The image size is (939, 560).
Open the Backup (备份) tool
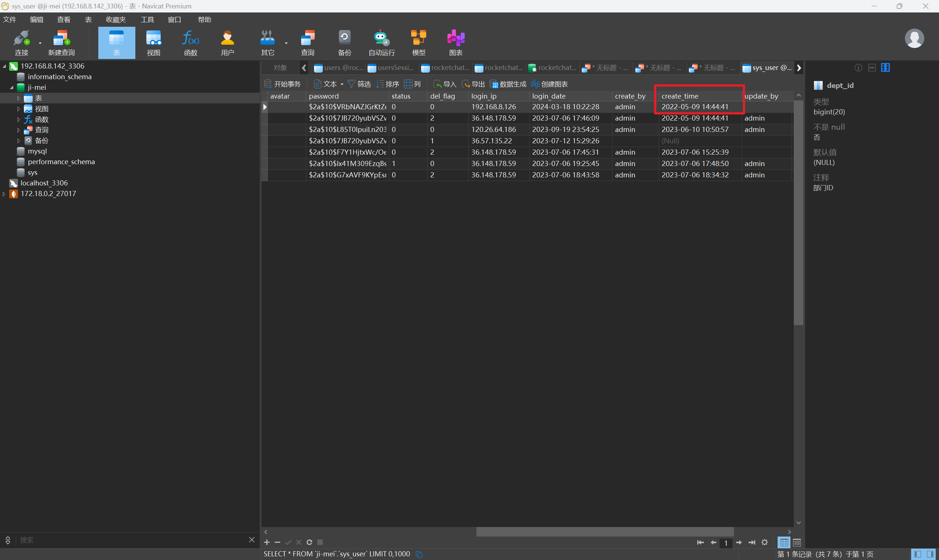point(344,43)
